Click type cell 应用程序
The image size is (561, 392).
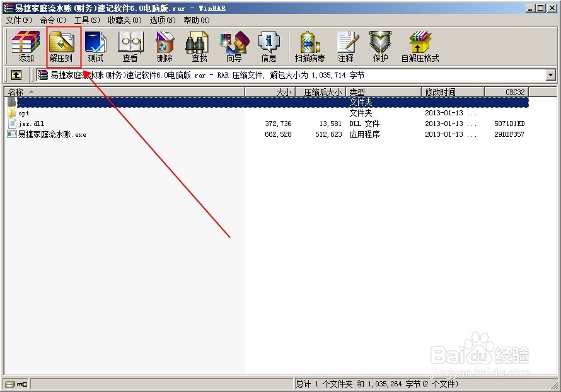click(364, 134)
